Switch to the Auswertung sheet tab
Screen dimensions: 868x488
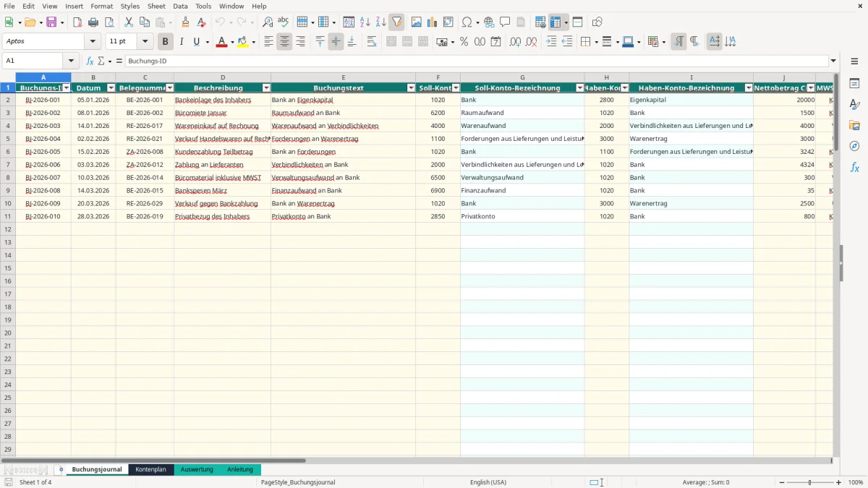click(197, 470)
